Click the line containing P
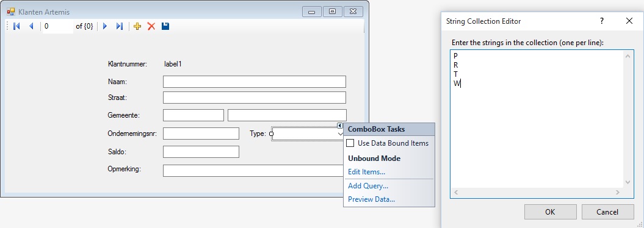644x228 pixels. coord(456,55)
